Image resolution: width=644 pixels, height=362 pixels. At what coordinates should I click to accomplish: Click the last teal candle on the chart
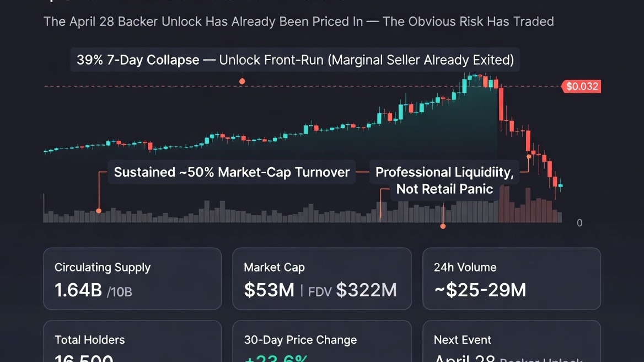pyautogui.click(x=561, y=185)
